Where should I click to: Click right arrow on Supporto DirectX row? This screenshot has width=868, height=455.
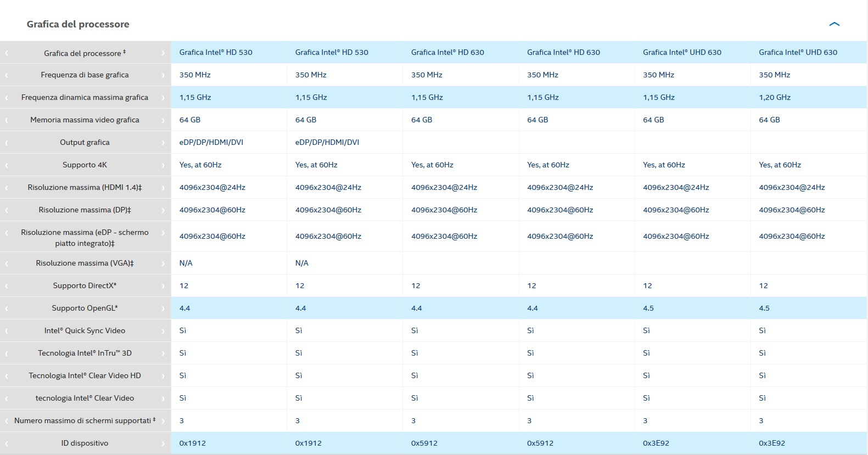(x=163, y=286)
